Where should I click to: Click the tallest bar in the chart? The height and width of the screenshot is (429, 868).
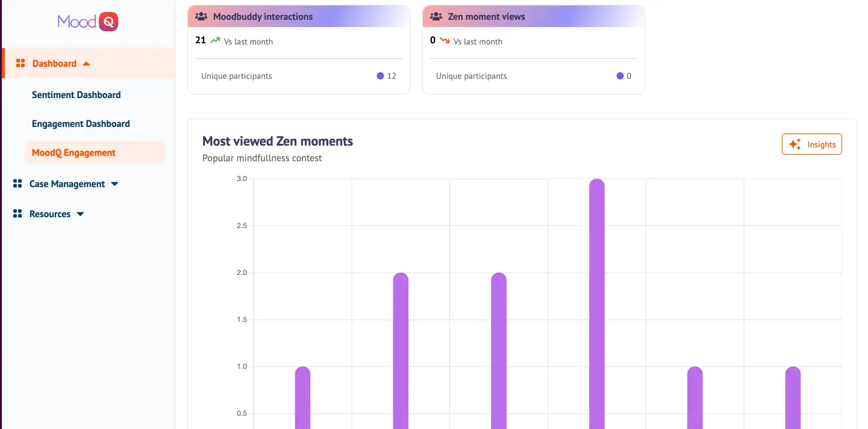596,301
